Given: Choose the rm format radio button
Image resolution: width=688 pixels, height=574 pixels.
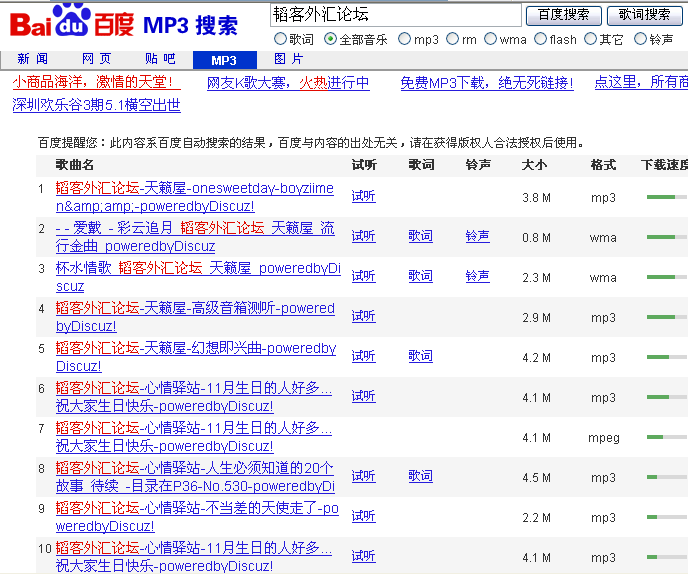Looking at the screenshot, I should 452,39.
